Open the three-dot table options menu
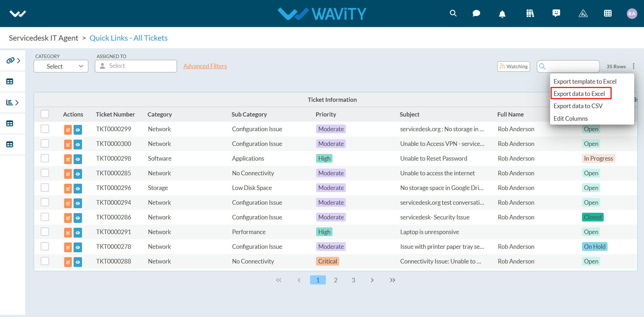The height and width of the screenshot is (317, 644). point(633,66)
